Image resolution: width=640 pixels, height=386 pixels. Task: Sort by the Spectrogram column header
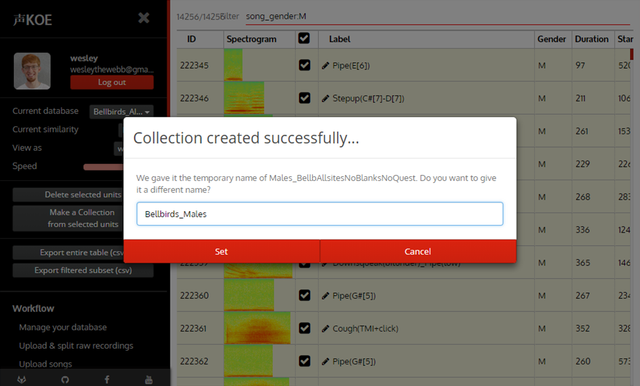(251, 39)
